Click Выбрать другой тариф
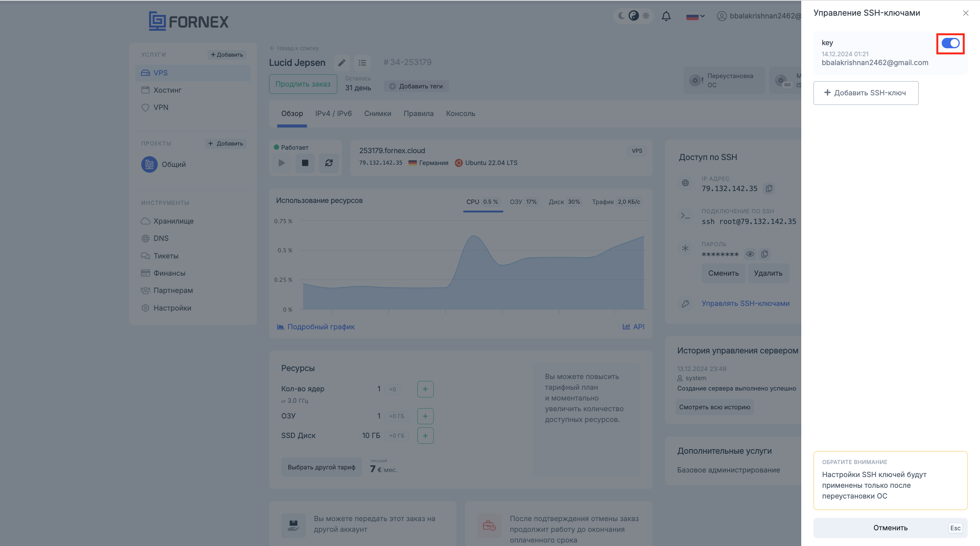Screen dimensions: 980x546 322,467
